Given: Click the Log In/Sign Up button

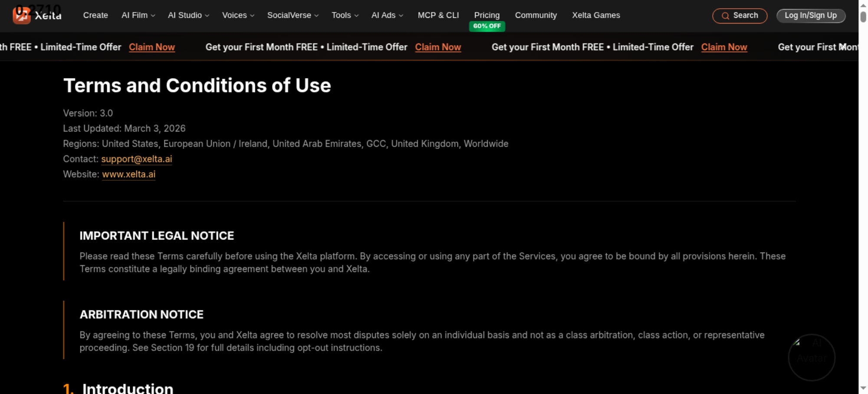Looking at the screenshot, I should tap(811, 16).
